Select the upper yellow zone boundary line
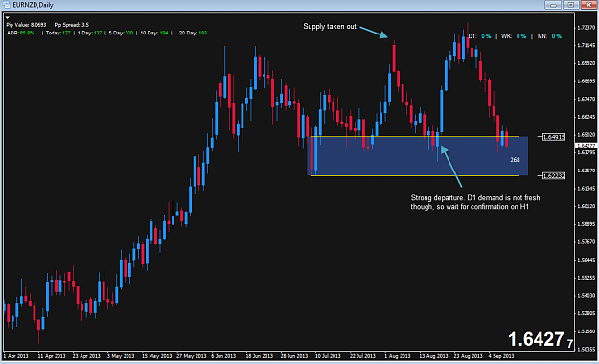The height and width of the screenshot is (364, 599). pyautogui.click(x=415, y=136)
